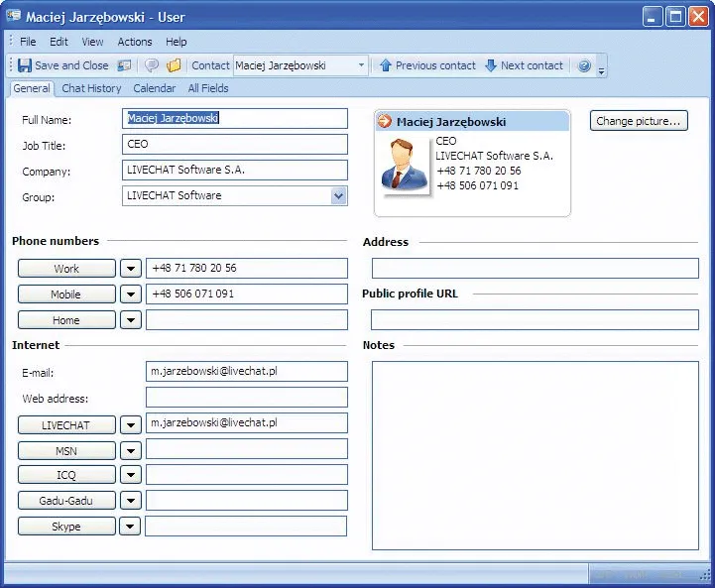Click the Home phone button
Screen dimensions: 715x588
(66, 320)
